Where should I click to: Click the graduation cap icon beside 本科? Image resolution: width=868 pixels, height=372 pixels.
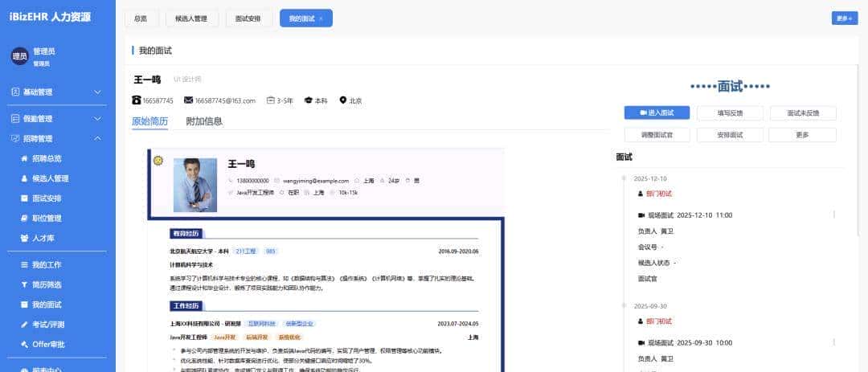(309, 100)
